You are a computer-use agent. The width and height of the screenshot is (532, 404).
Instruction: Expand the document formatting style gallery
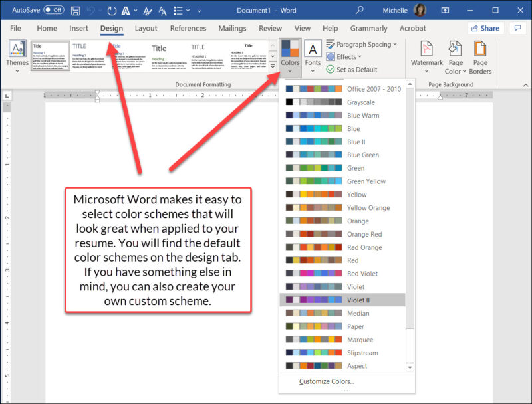point(273,67)
